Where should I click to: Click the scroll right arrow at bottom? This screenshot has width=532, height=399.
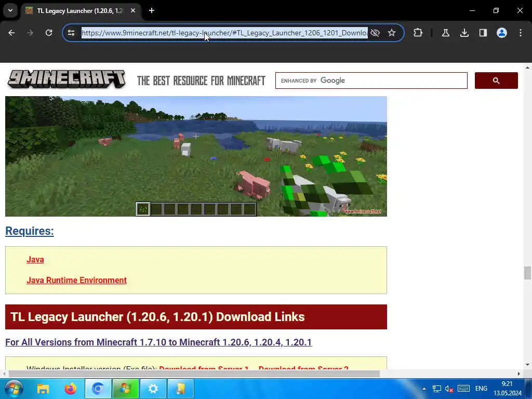click(x=519, y=374)
